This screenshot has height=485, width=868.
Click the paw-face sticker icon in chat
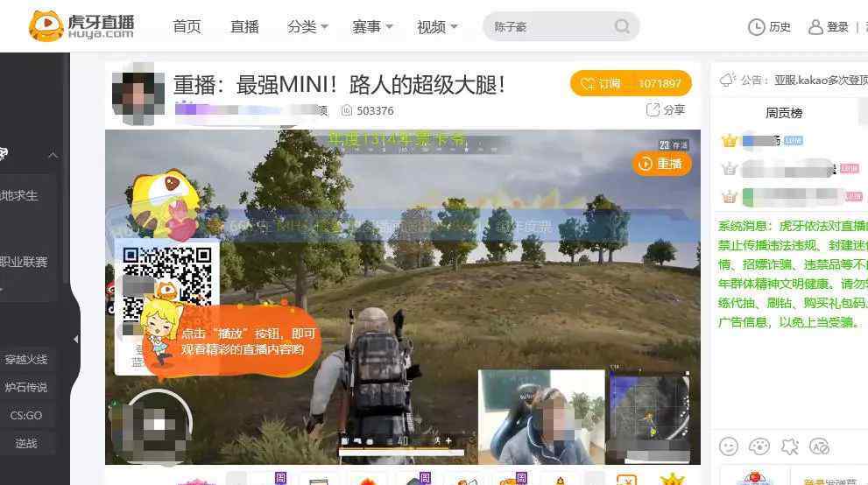[x=759, y=446]
